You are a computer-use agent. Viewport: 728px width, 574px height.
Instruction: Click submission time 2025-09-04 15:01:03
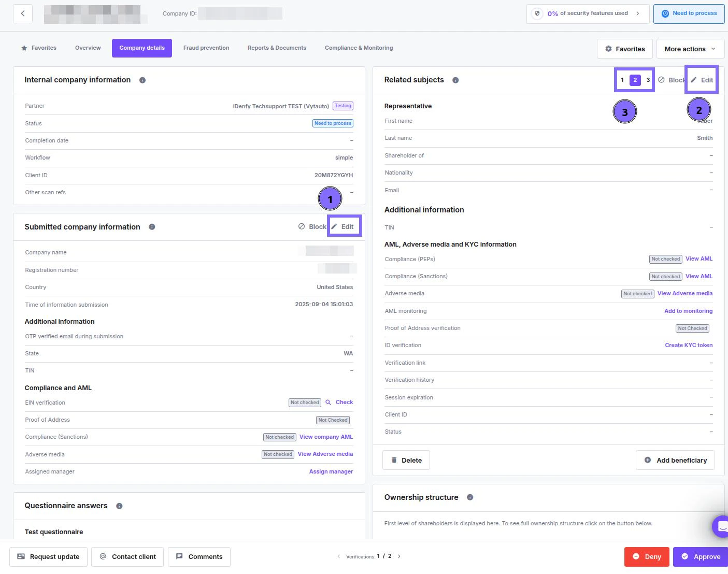tap(324, 305)
